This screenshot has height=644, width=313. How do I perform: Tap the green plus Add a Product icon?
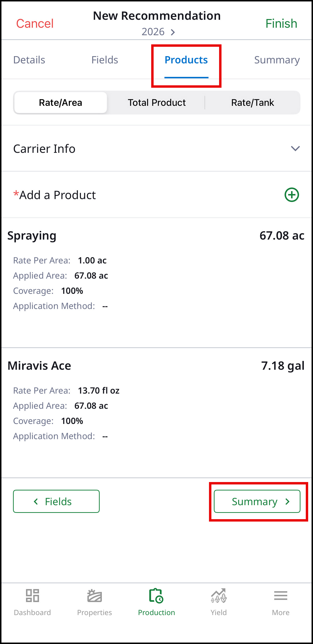pyautogui.click(x=292, y=195)
